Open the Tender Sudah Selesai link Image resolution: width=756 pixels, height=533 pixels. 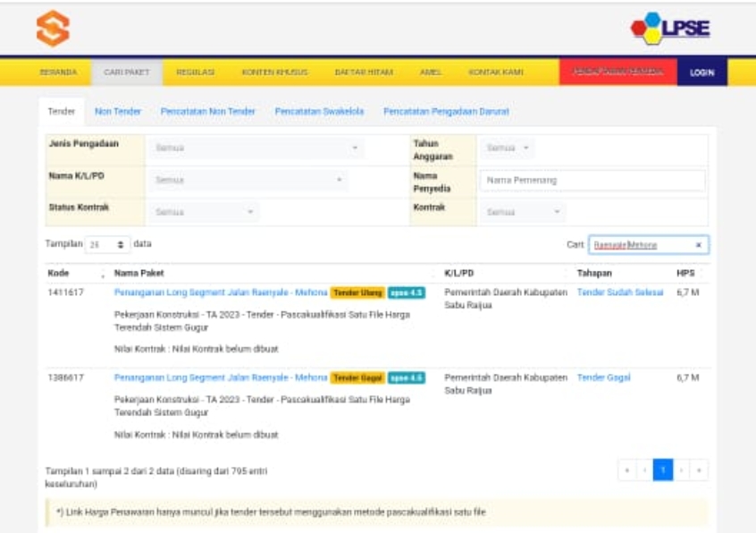point(620,292)
